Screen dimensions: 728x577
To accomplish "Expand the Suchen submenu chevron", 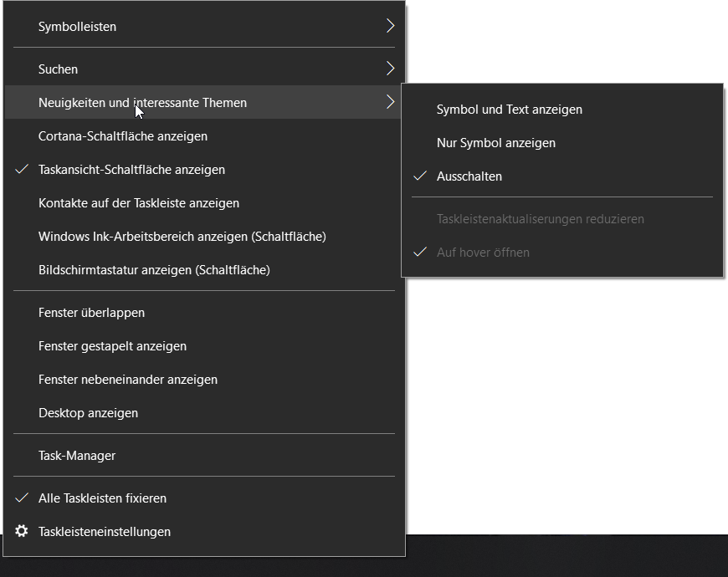I will 390,69.
